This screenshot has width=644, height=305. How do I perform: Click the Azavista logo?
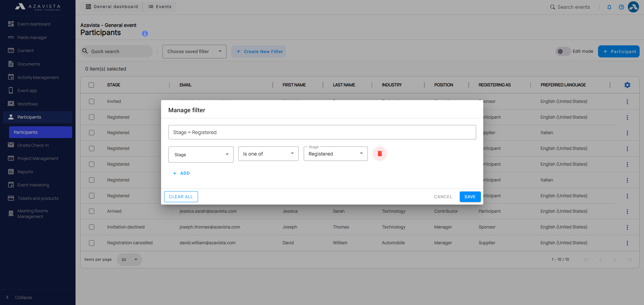tap(38, 7)
